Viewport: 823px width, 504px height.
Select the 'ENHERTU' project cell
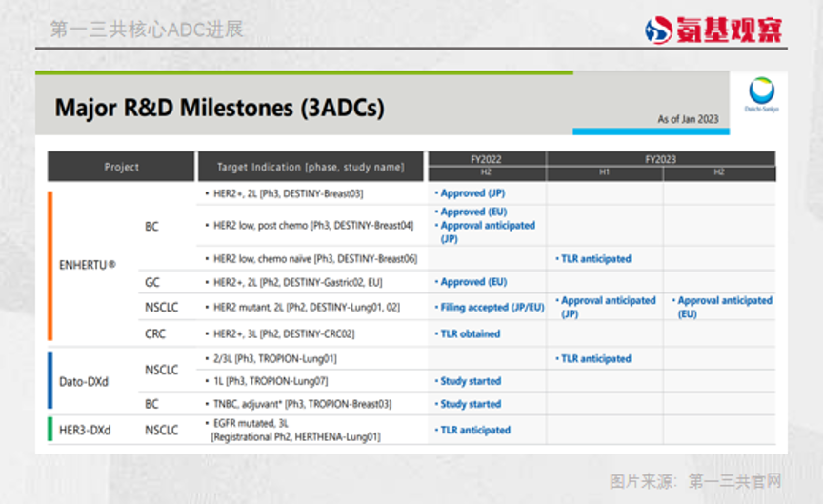(x=87, y=265)
